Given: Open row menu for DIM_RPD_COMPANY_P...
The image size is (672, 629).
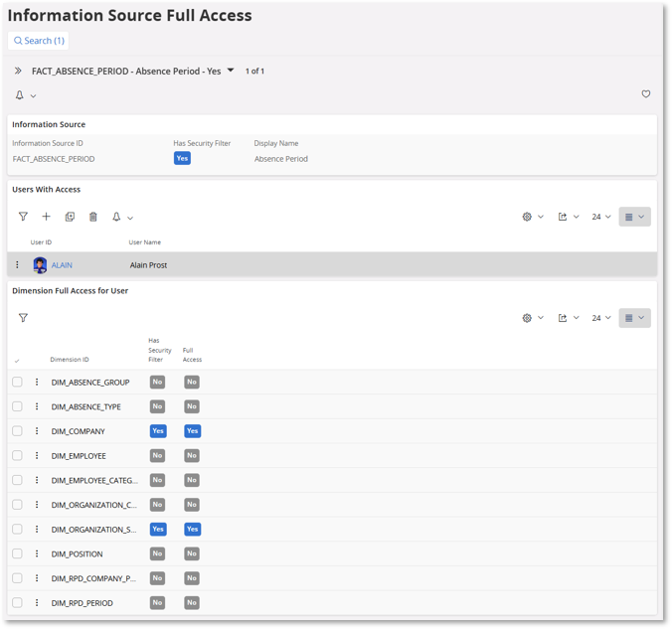Looking at the screenshot, I should click(37, 578).
